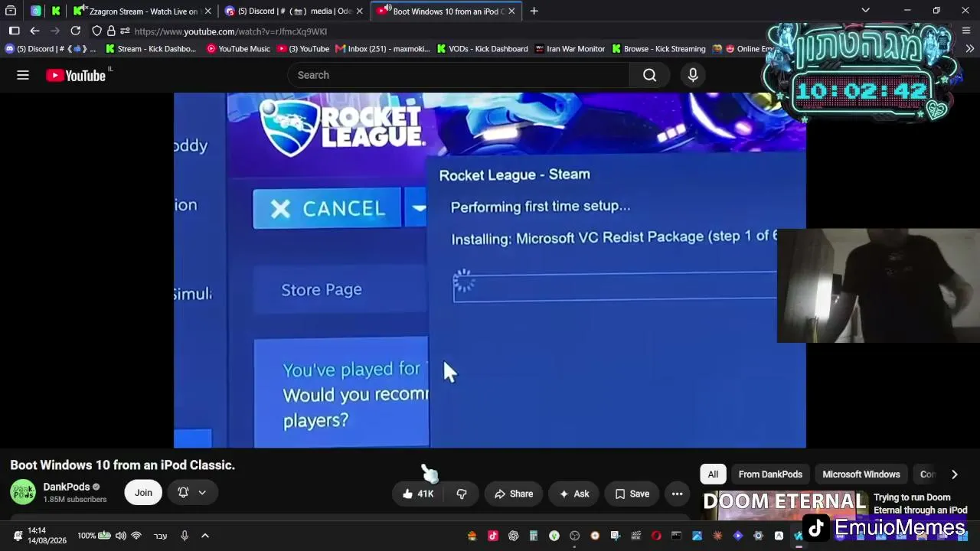The height and width of the screenshot is (551, 980).
Task: Open the ChatGPT taskbar app
Action: [513, 536]
